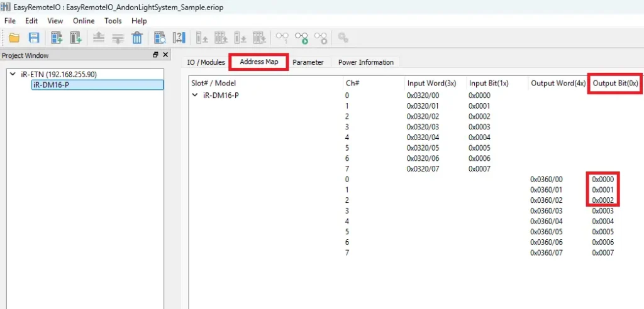
Task: Click the Output Bit(0x) column header
Action: coord(615,84)
